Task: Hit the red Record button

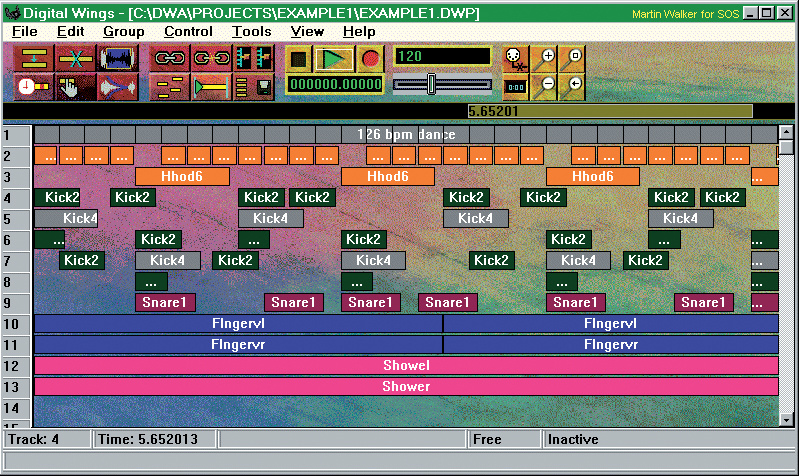Action: coord(370,58)
